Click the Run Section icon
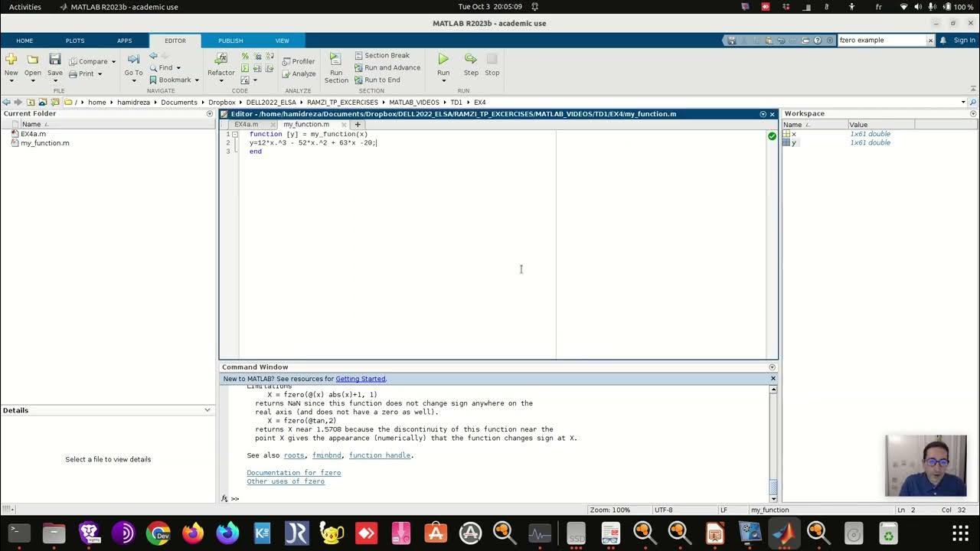 (335, 59)
